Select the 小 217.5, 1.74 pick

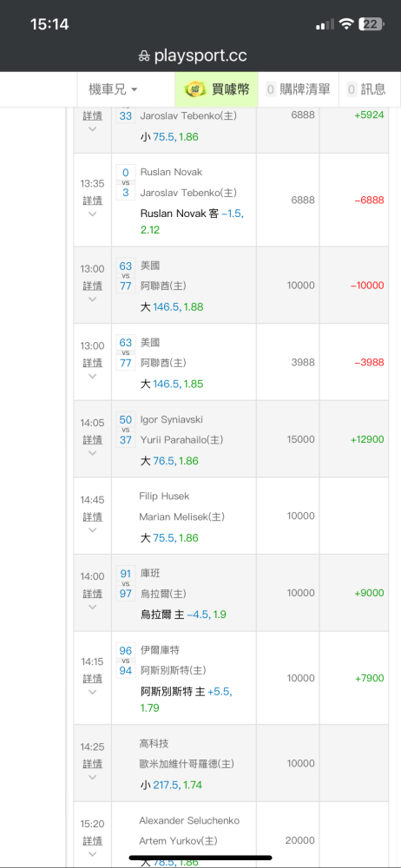point(171,785)
